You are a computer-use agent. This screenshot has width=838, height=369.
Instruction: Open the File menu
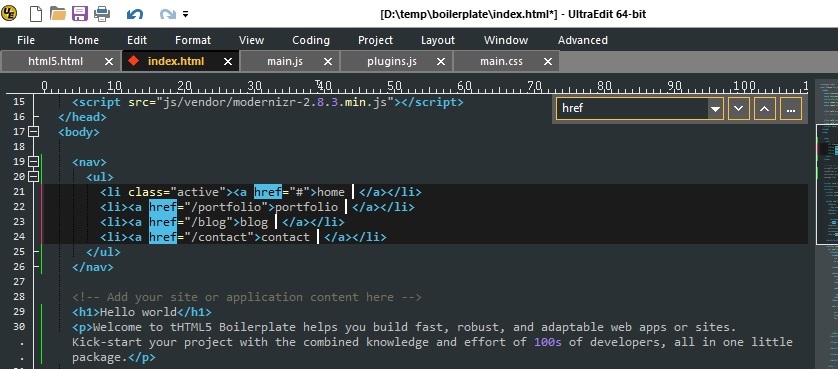(26, 40)
